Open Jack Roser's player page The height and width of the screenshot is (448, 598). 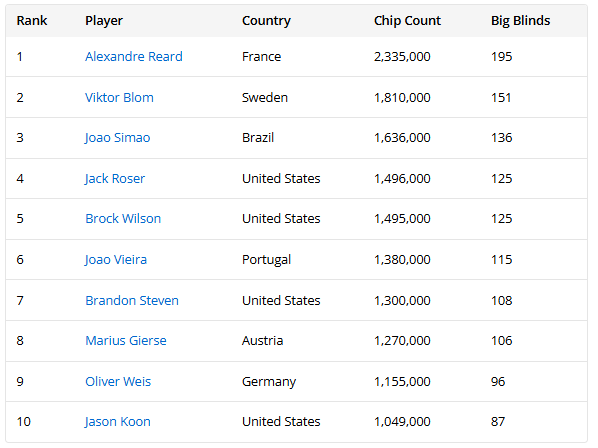tap(115, 178)
